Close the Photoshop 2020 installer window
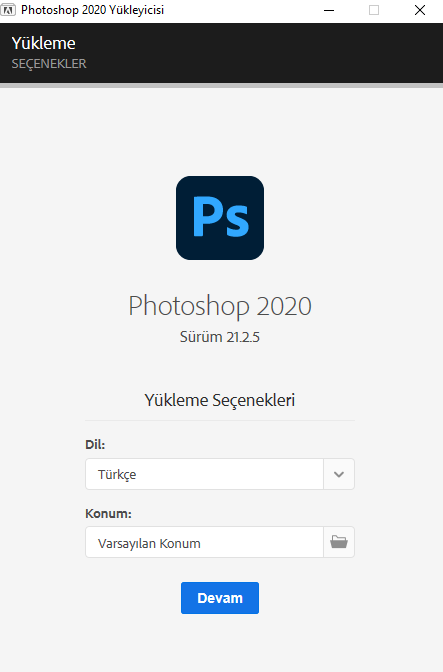 click(420, 10)
